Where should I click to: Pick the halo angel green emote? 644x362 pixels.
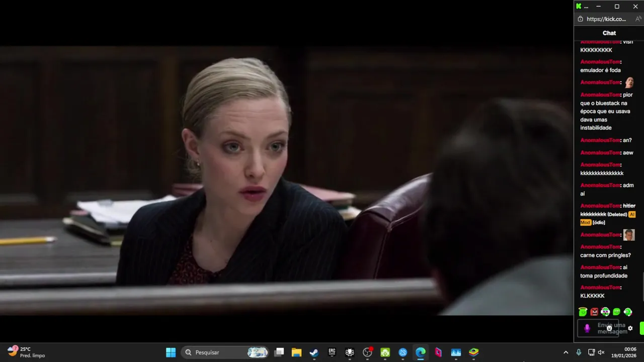tap(583, 312)
